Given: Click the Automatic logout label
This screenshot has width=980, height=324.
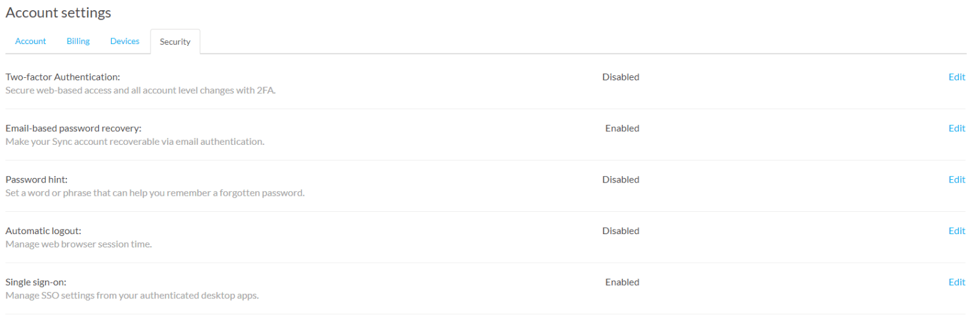Looking at the screenshot, I should click(43, 231).
